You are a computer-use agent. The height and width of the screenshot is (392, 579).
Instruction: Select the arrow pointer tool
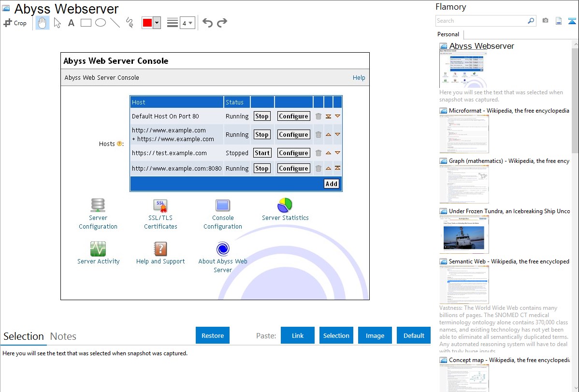coord(57,23)
